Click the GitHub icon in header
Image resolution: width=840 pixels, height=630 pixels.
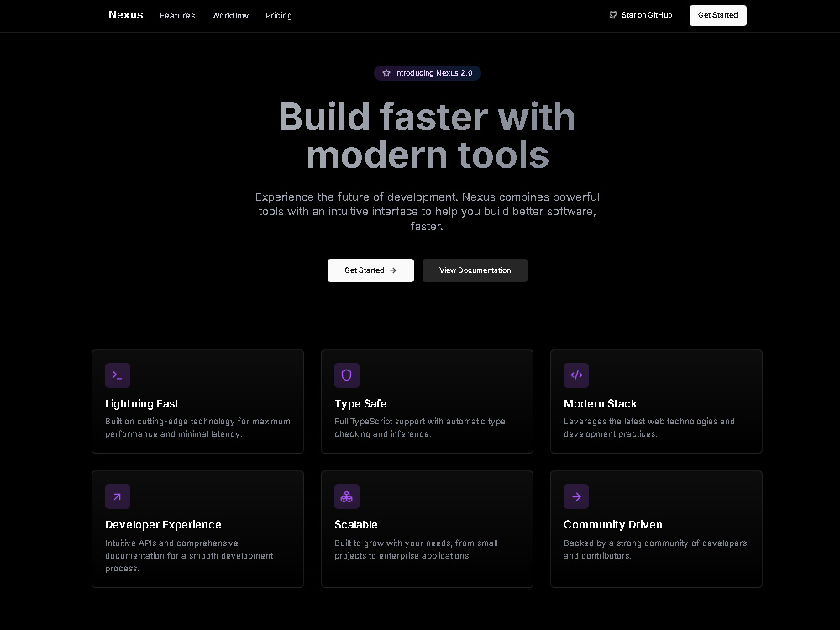click(x=613, y=15)
